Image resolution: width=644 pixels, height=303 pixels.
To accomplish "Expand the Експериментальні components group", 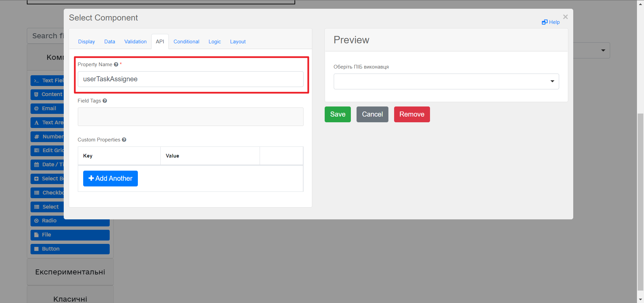I will click(70, 272).
